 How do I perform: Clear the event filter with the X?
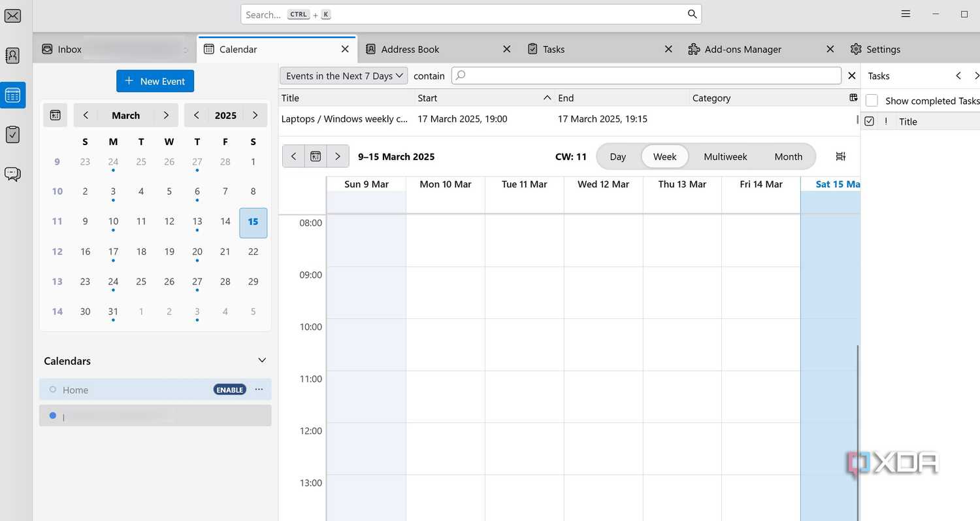[x=852, y=76]
